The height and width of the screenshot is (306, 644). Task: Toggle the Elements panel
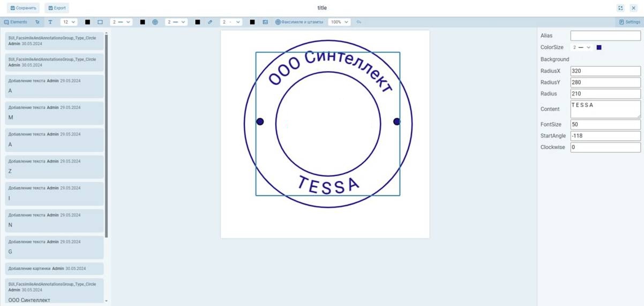pos(16,22)
